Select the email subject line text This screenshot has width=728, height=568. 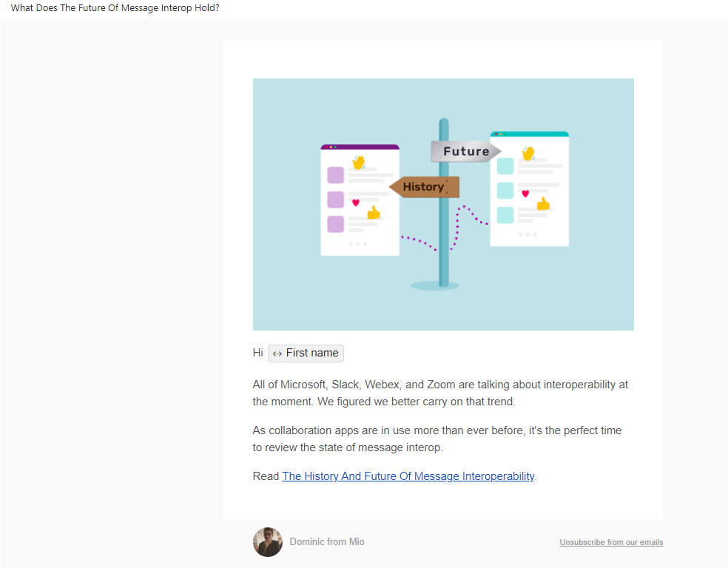[x=114, y=7]
